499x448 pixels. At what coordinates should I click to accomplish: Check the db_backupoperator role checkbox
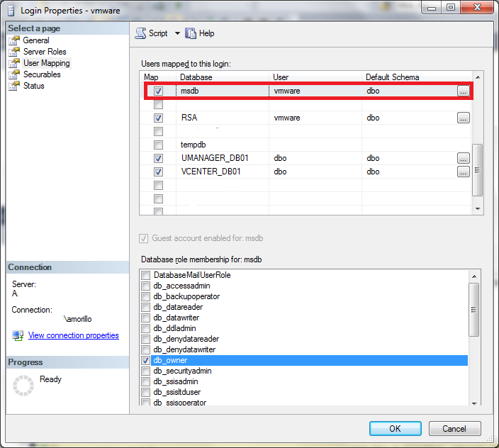(146, 296)
